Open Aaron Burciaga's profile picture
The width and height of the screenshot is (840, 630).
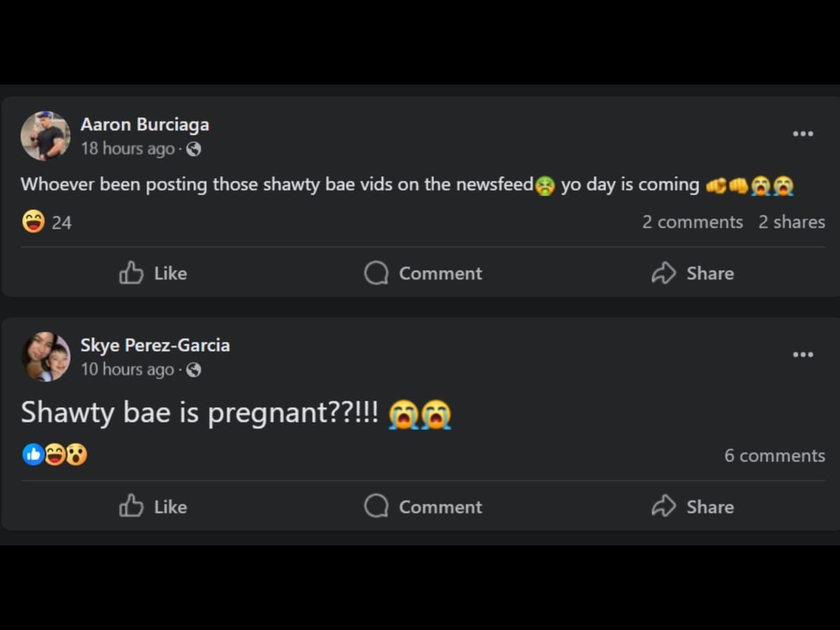(x=45, y=136)
